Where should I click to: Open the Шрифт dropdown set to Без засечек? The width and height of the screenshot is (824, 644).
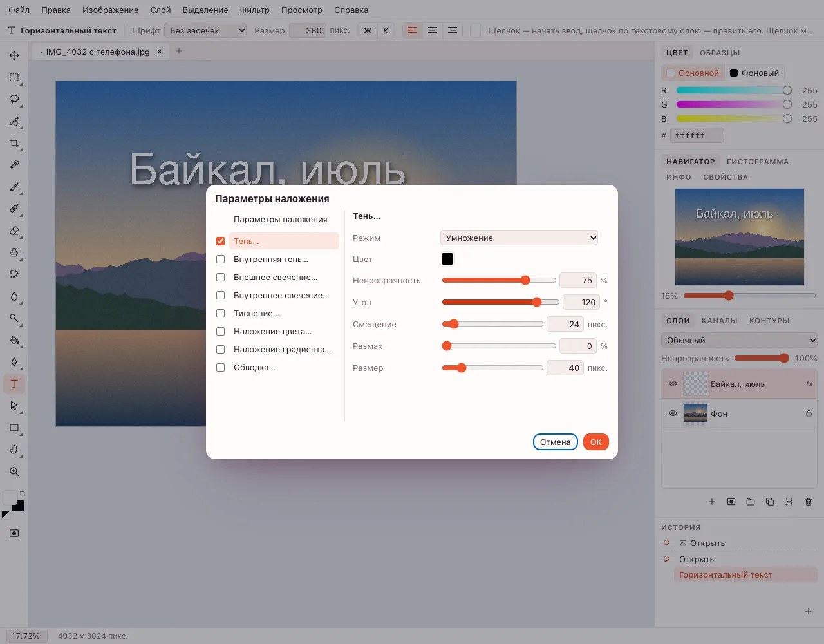point(205,30)
